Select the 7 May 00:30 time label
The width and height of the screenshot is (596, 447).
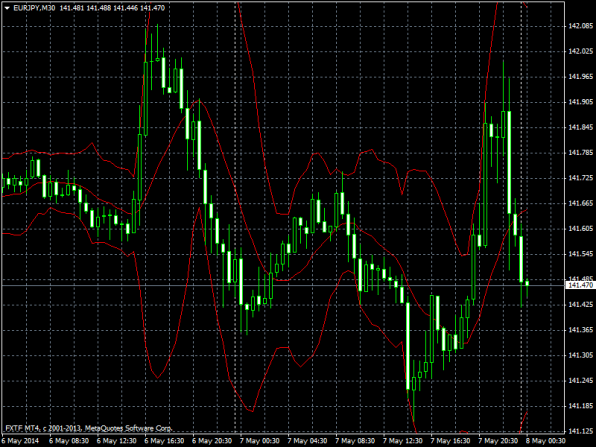point(260,441)
